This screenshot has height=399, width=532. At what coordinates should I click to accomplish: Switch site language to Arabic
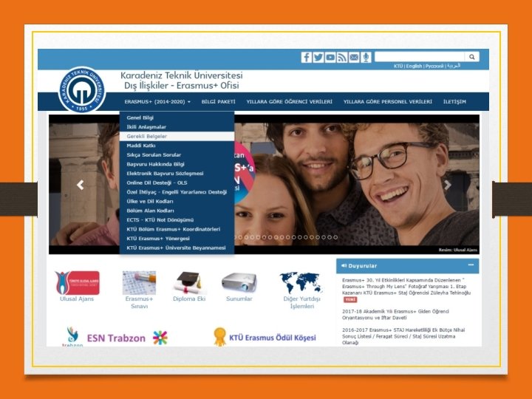point(454,66)
